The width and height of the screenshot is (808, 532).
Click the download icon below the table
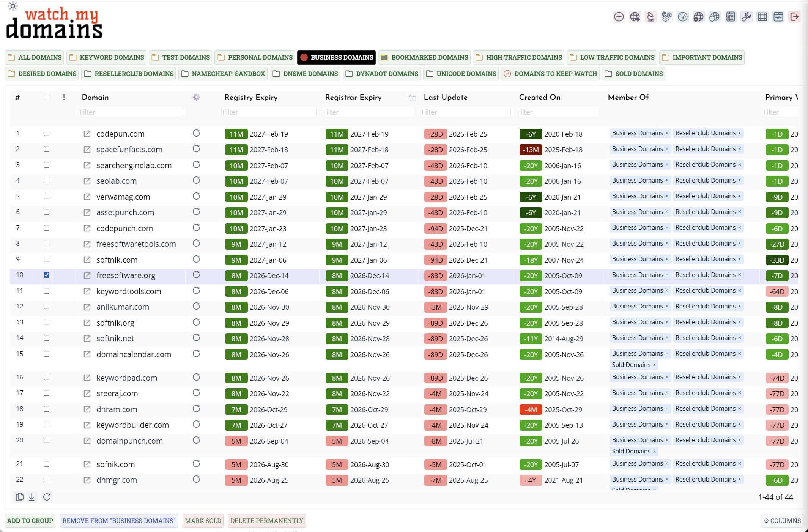tap(32, 497)
